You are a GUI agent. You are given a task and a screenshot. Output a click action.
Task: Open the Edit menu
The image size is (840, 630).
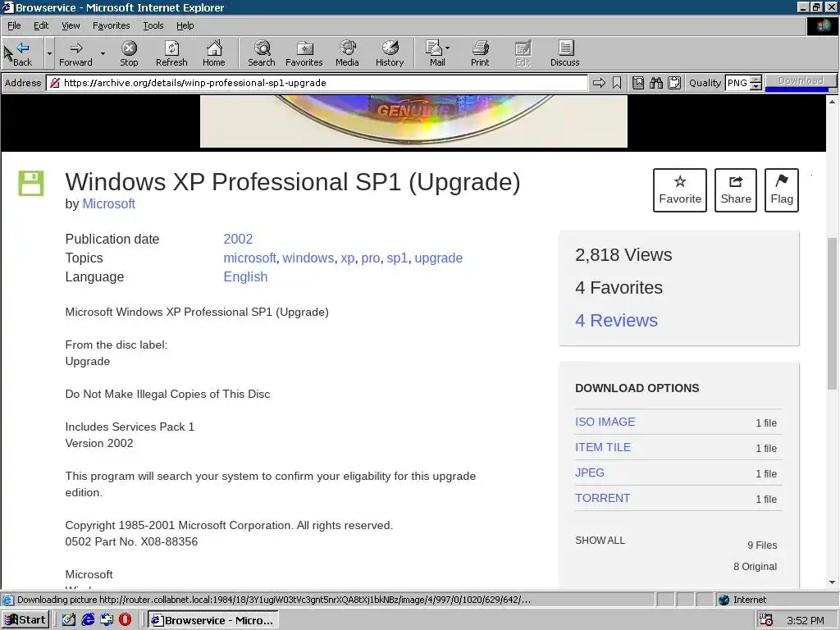[41, 25]
